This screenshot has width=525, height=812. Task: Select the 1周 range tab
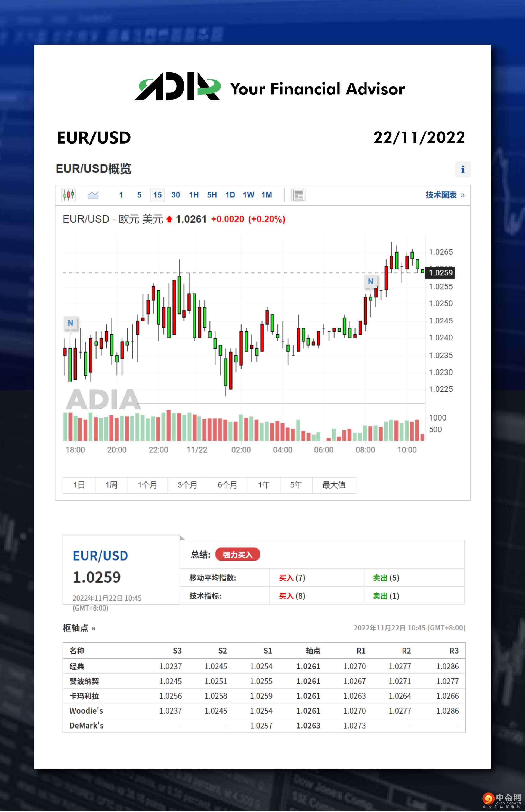tap(111, 485)
